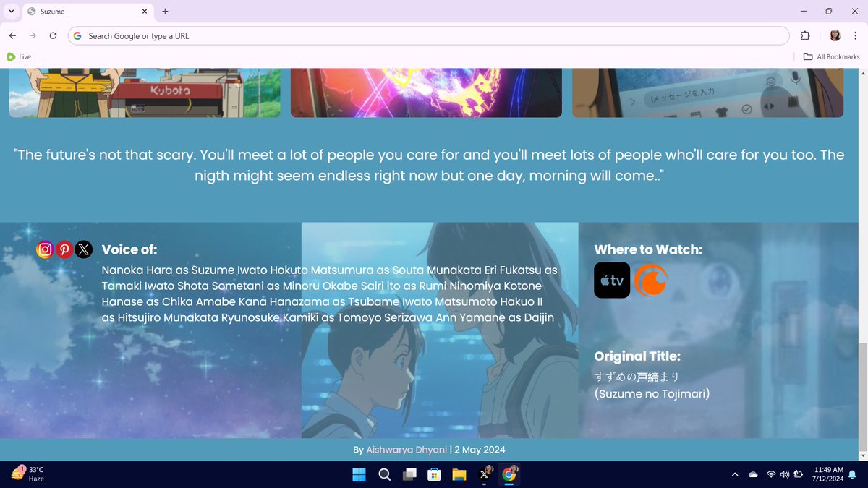The width and height of the screenshot is (868, 488).
Task: Select the Suzume browser tab
Action: (87, 12)
